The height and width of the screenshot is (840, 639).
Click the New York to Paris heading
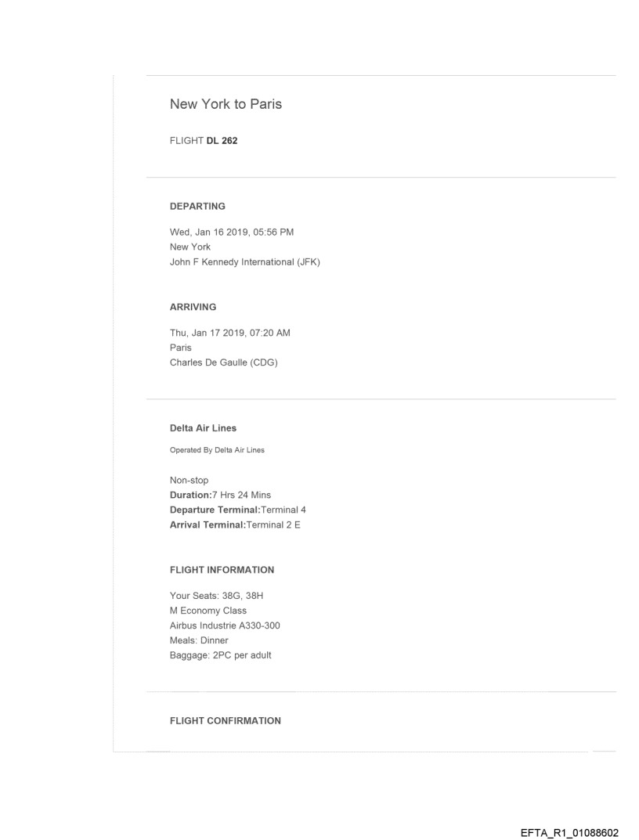(226, 105)
